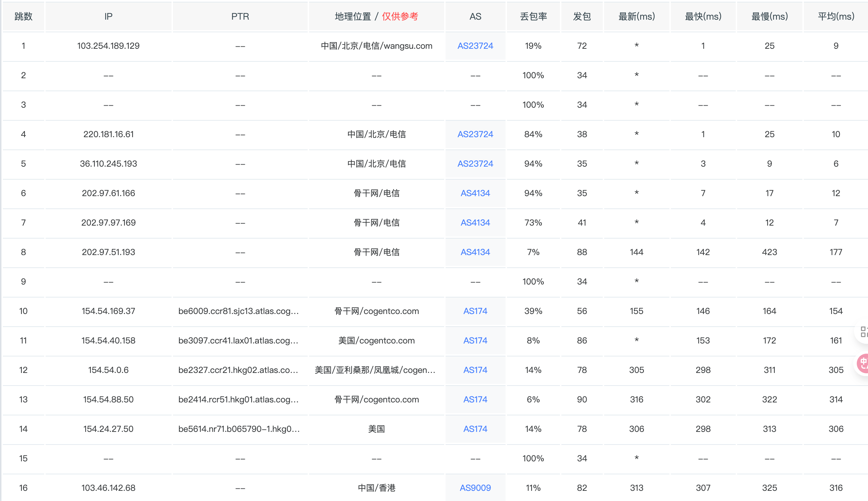Click the 丢包率 column header

(x=533, y=16)
